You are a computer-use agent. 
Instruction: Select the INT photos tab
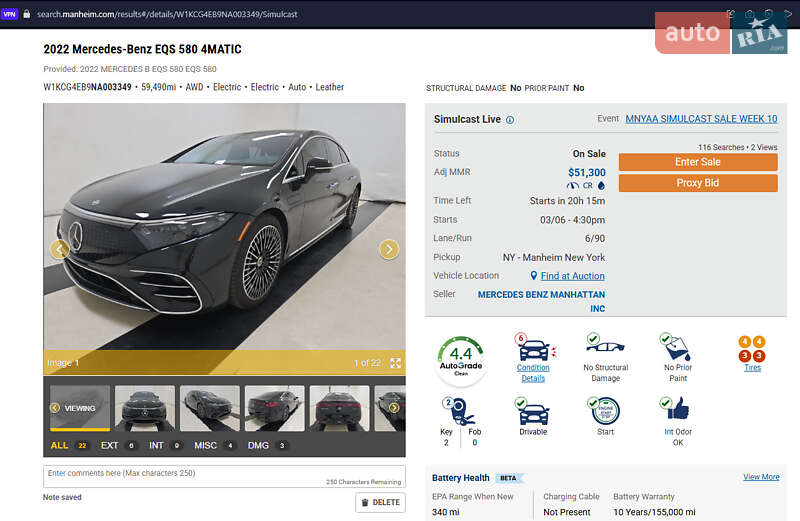[166, 445]
